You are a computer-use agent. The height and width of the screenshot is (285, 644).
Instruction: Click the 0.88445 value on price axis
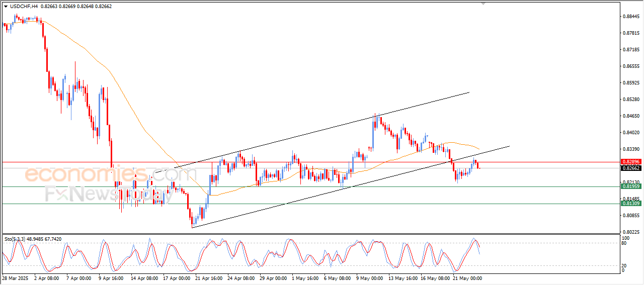pos(632,17)
